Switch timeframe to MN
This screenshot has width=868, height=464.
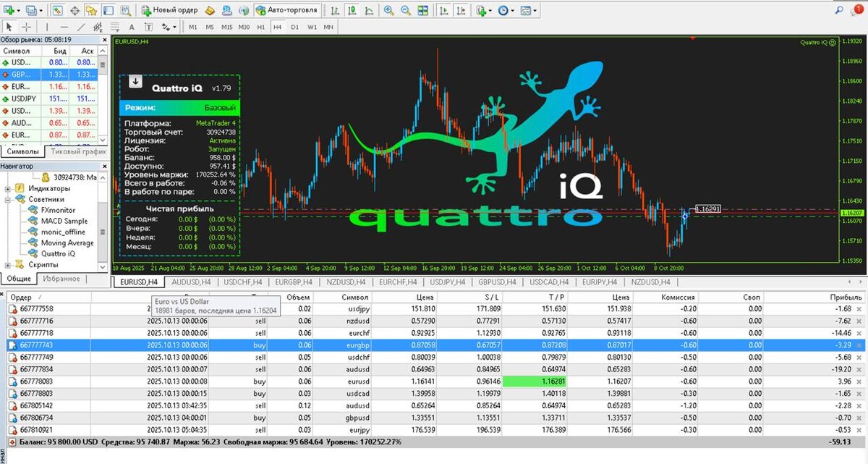click(x=328, y=28)
